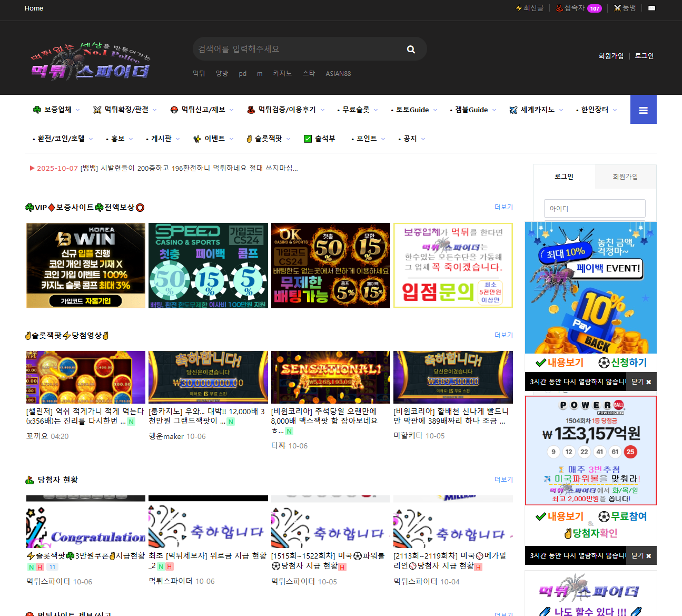This screenshot has height=616, width=682.
Task: Click the envelope icon in top bar
Action: [x=651, y=8]
